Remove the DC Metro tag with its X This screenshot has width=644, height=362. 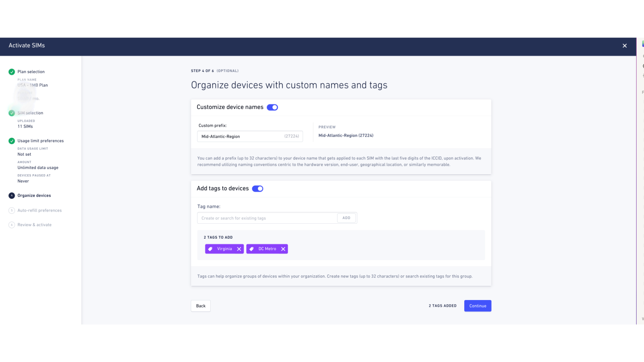point(283,249)
